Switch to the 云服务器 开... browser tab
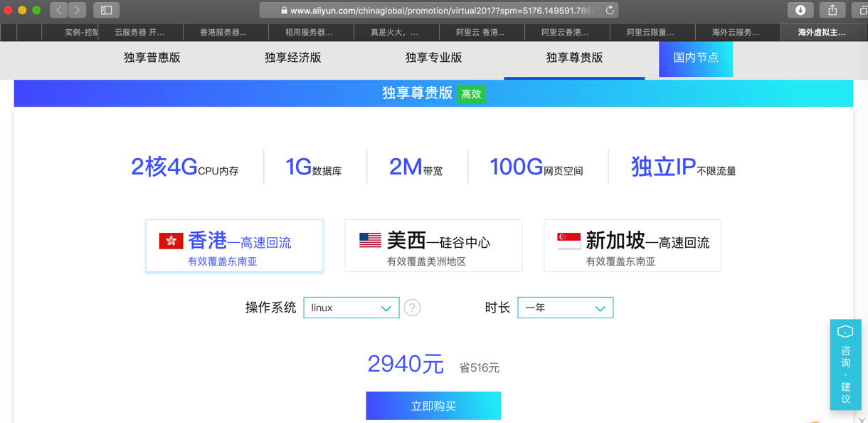This screenshot has width=868, height=423. pos(140,32)
